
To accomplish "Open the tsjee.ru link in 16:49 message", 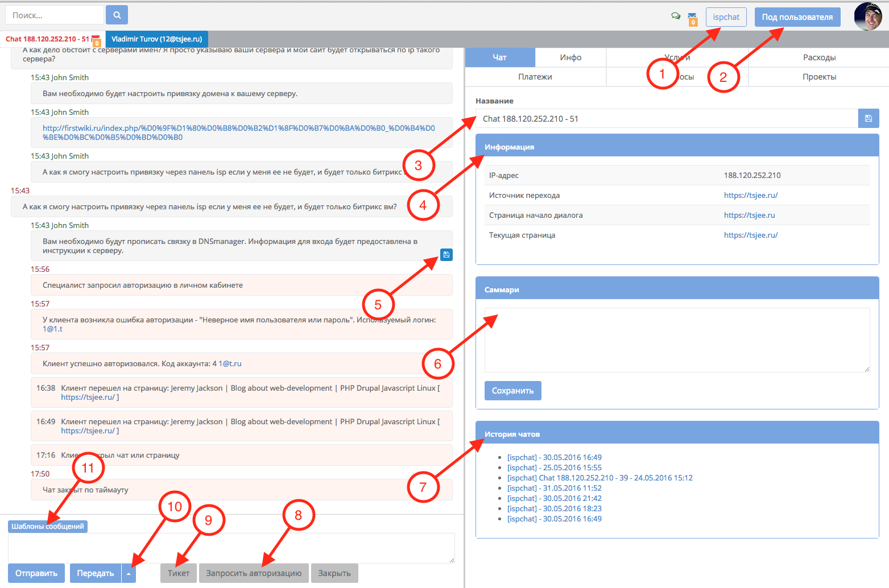I will 88,431.
